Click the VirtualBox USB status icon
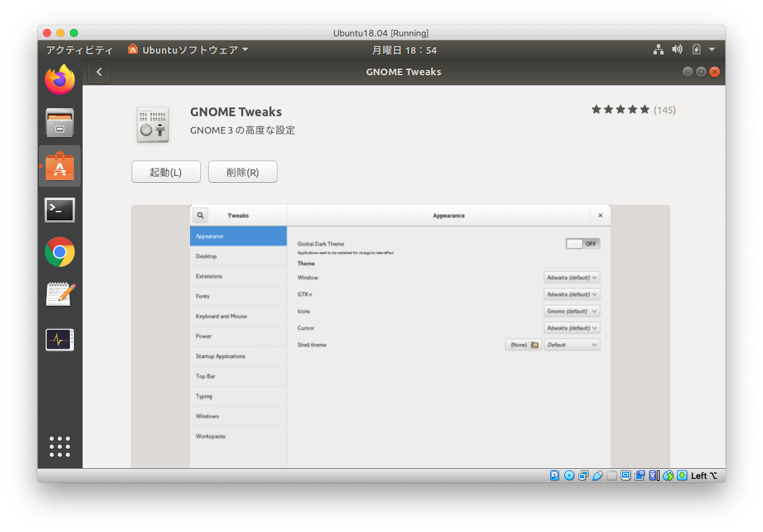 (598, 476)
